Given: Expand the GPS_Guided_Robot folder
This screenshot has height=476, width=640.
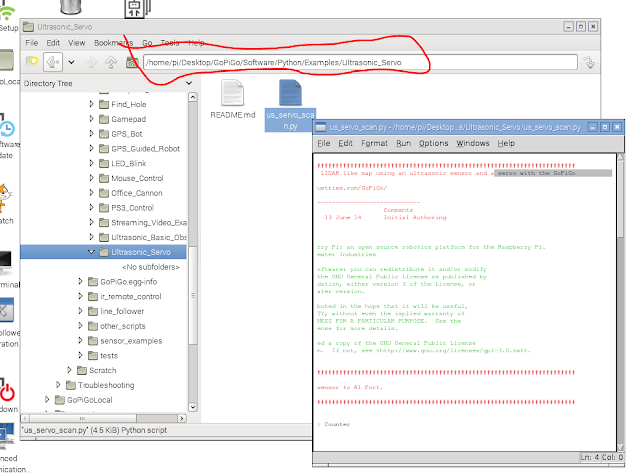Looking at the screenshot, I should pyautogui.click(x=91, y=148).
